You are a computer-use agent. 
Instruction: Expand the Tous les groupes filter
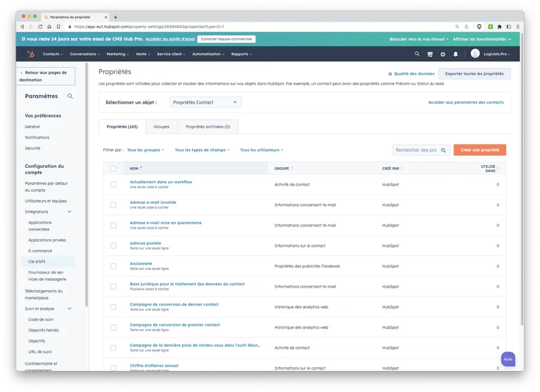145,150
